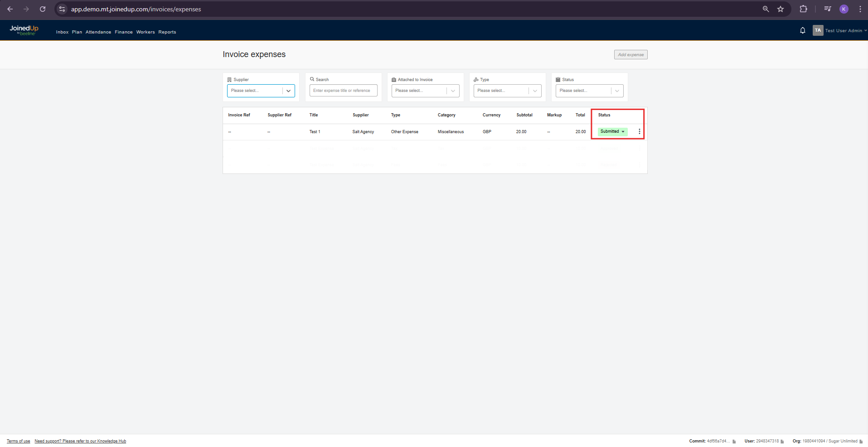This screenshot has width=868, height=447.
Task: Click in the expense title search field
Action: 343,90
